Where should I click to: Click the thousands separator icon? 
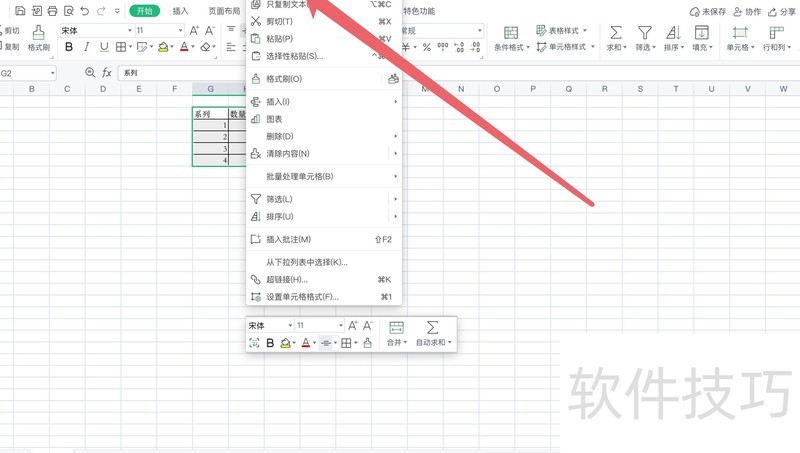[x=443, y=47]
